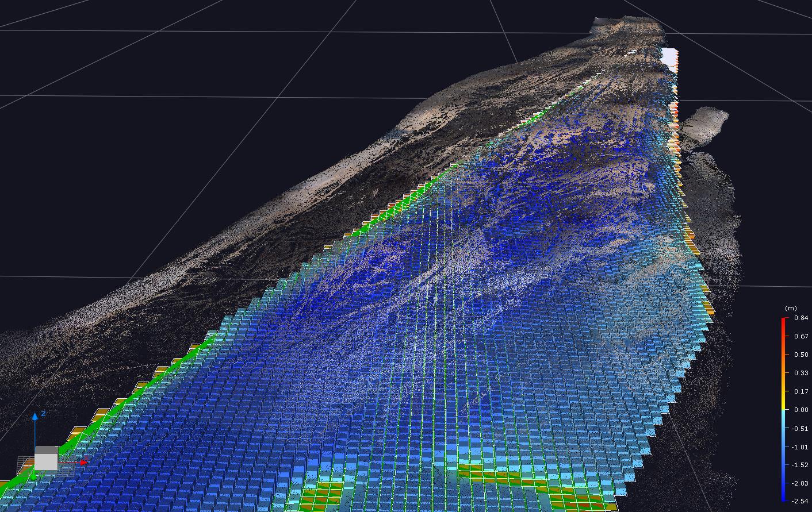Click the front face of the view cube
The width and height of the screenshot is (812, 512).
coord(46,461)
